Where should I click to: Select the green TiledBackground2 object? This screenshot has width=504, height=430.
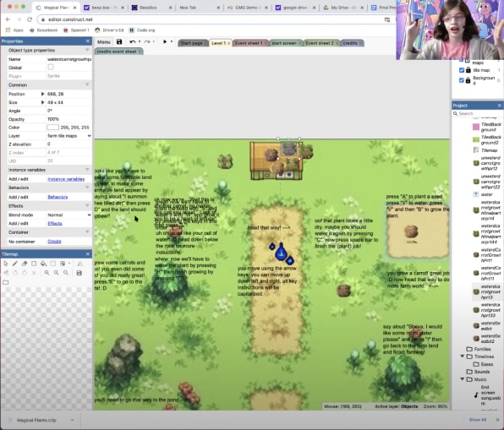[x=486, y=139]
